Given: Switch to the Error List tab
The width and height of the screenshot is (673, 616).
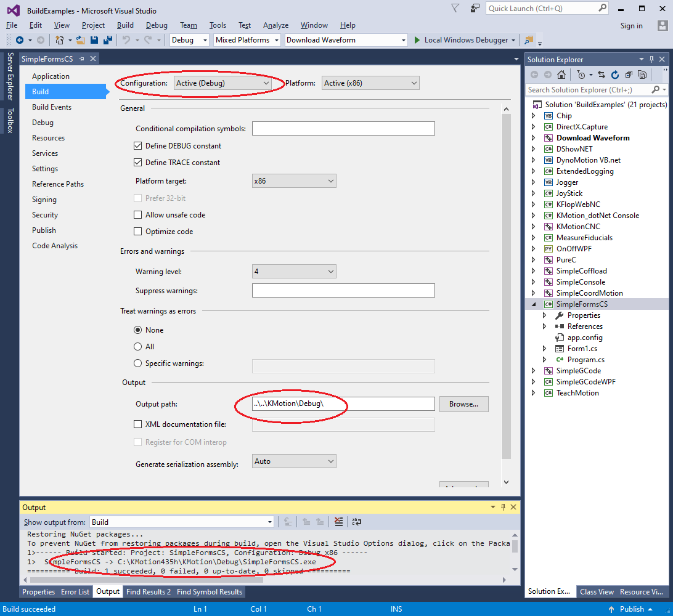Looking at the screenshot, I should pos(75,592).
